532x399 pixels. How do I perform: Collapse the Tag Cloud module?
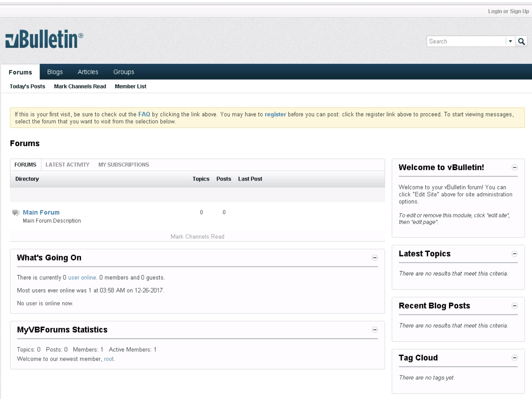tap(514, 358)
